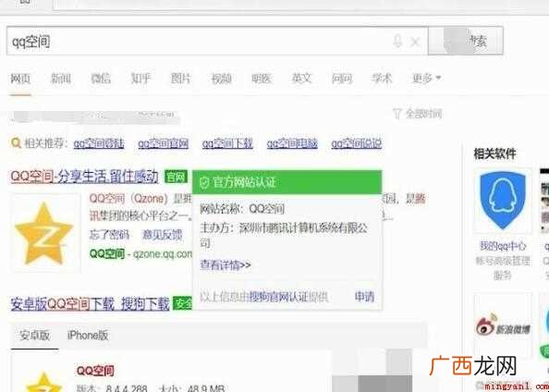Image resolution: width=549 pixels, height=392 pixels.
Task: Switch to the 学术 tab
Action: [382, 78]
